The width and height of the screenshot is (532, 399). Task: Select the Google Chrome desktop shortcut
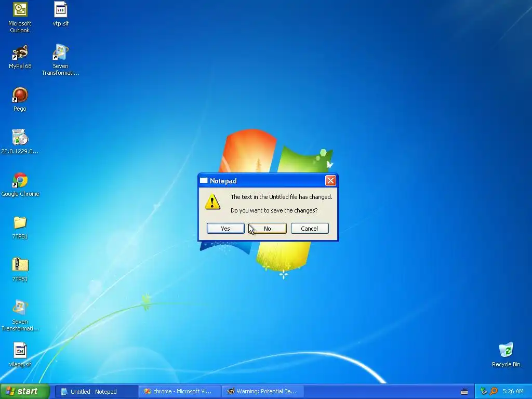20,185
